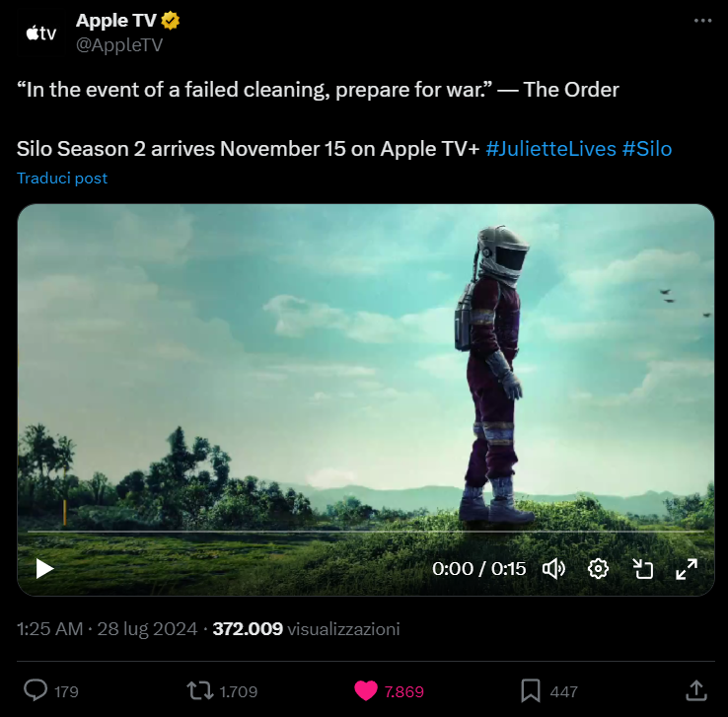Click the Apple TV account name
The width and height of the screenshot is (728, 717).
[115, 22]
